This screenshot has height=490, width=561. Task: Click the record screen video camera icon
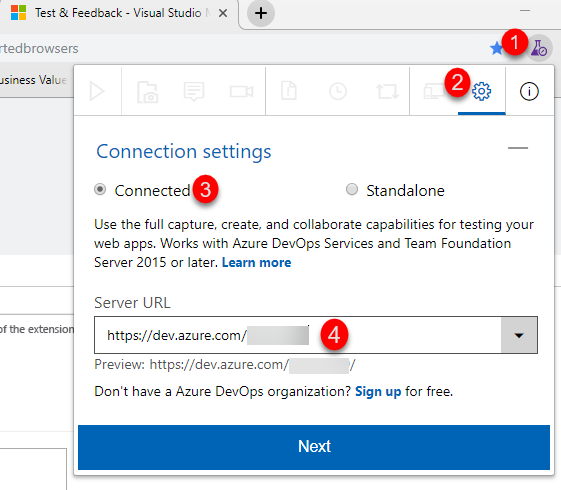242,92
